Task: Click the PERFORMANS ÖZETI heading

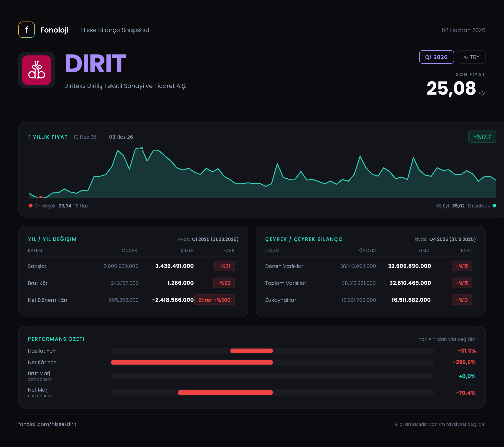Action: pos(56,339)
